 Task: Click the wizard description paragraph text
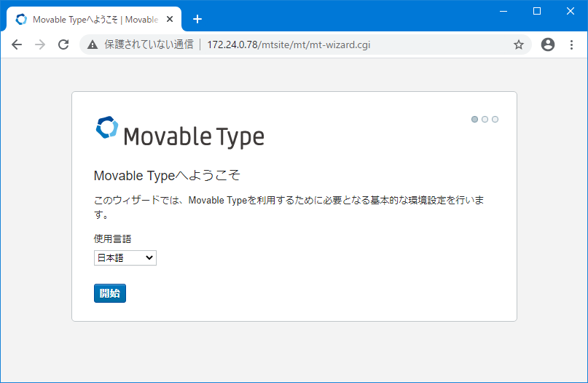click(x=289, y=207)
